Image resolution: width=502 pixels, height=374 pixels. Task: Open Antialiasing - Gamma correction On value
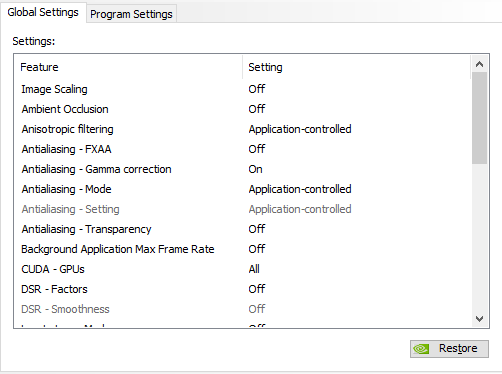click(x=255, y=169)
